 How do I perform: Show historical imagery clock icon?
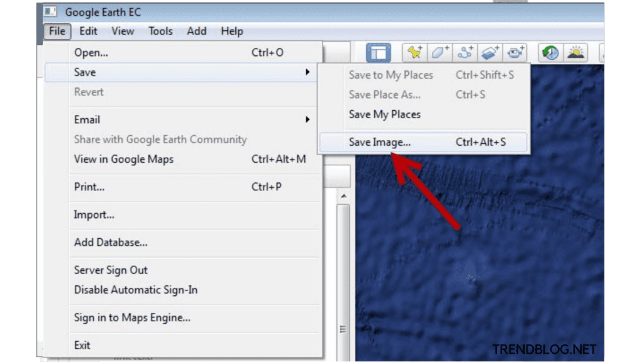click(x=550, y=53)
